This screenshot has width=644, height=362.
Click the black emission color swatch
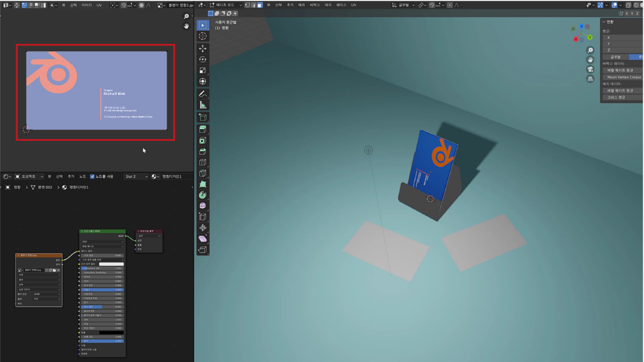pos(111,332)
